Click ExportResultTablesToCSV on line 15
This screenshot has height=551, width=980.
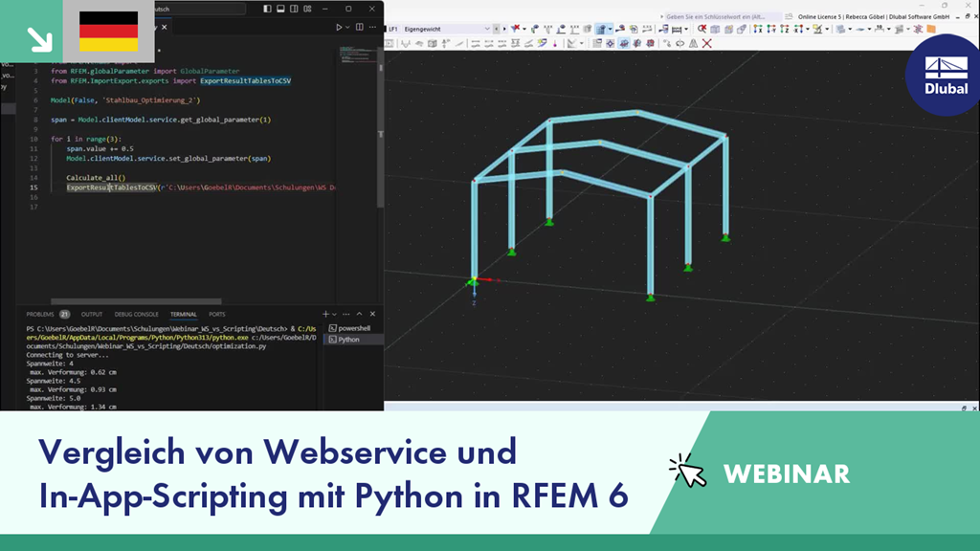(111, 187)
